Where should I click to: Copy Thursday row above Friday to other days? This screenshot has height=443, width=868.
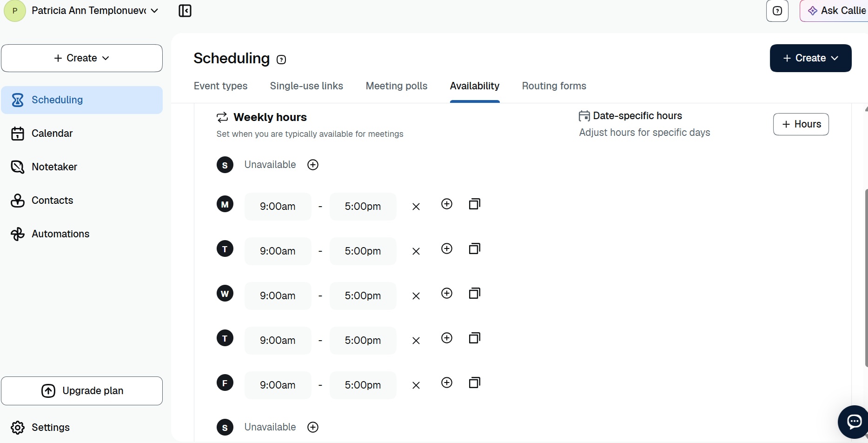point(475,338)
